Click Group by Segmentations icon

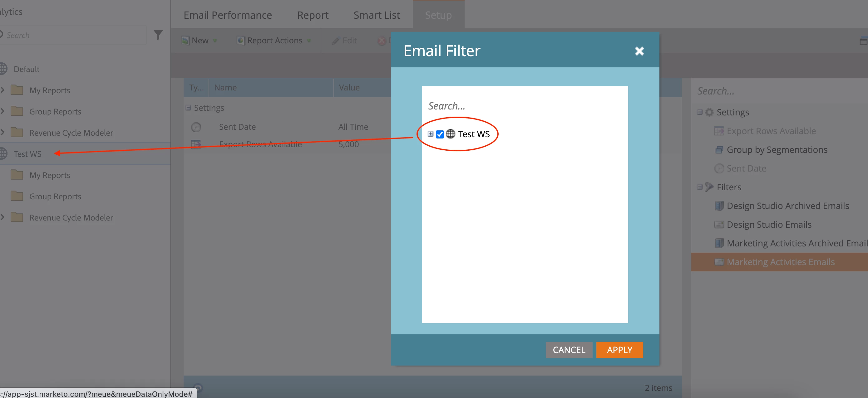pos(719,149)
